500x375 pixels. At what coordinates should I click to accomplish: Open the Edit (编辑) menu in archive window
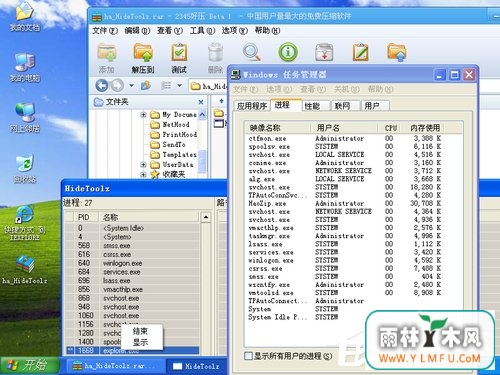137,31
